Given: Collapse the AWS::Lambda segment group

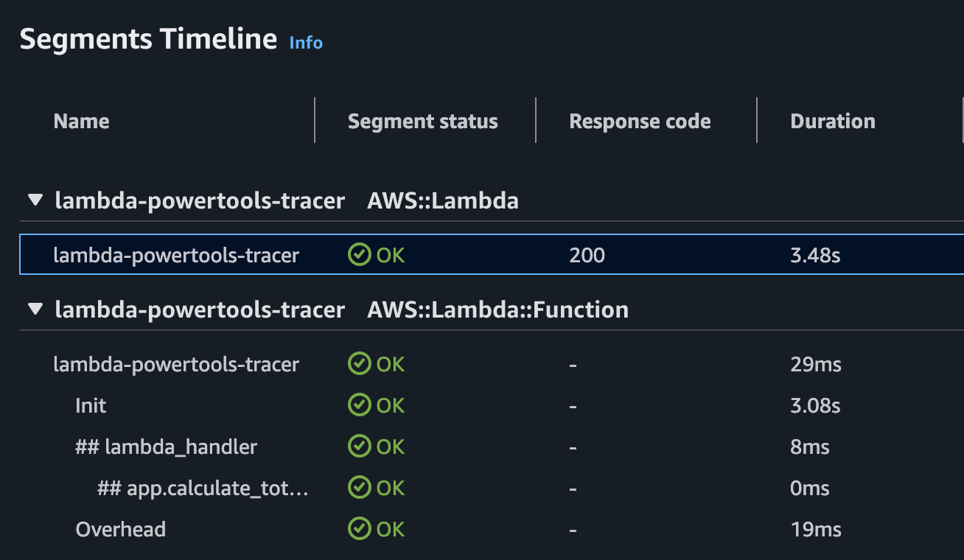Looking at the screenshot, I should (35, 199).
